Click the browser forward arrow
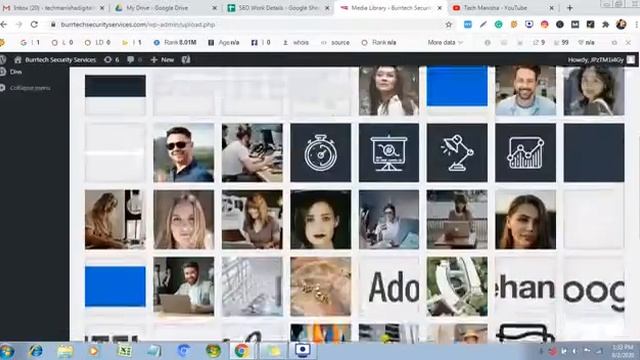640x360 pixels. 19,24
